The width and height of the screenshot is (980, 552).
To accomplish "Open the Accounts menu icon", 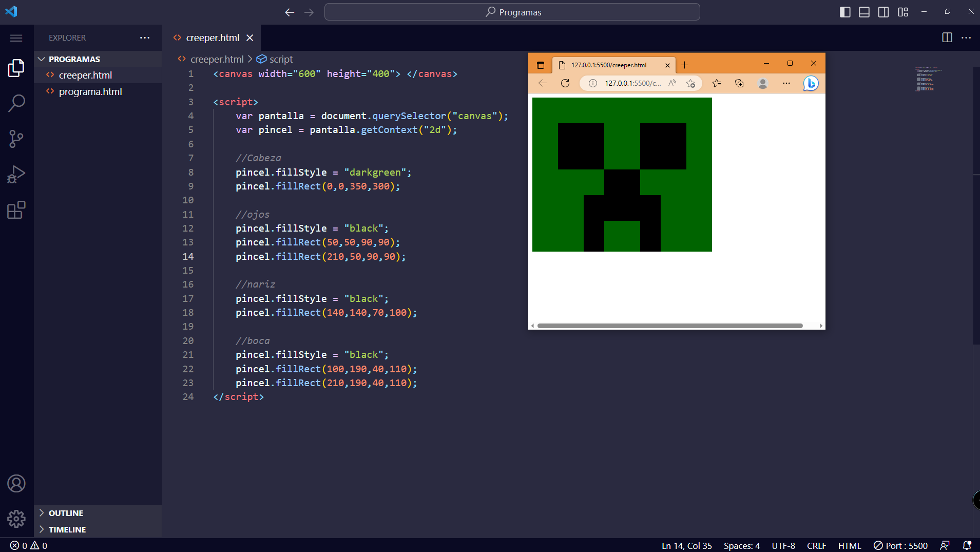I will (16, 484).
